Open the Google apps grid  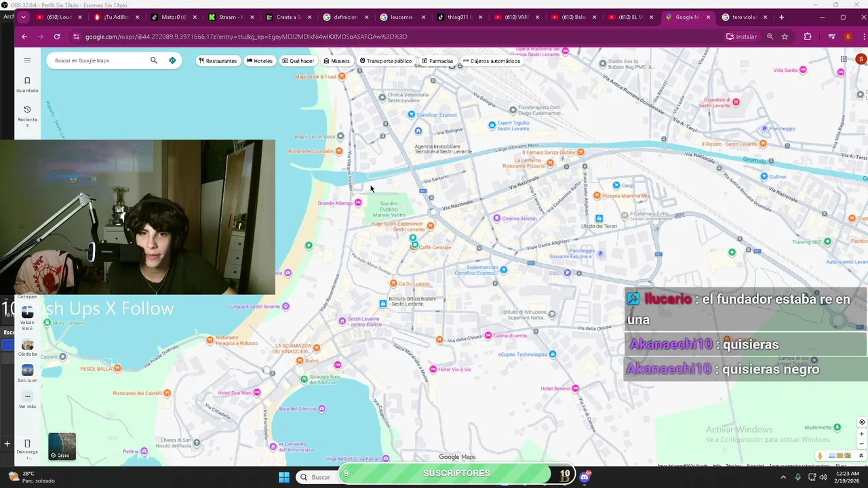[x=844, y=59]
